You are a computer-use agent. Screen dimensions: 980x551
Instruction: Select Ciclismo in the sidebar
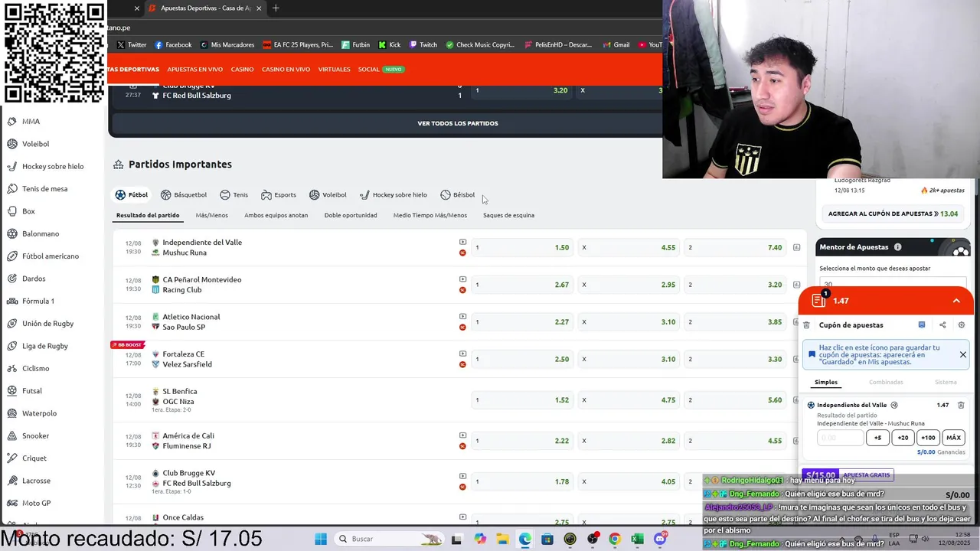click(35, 368)
